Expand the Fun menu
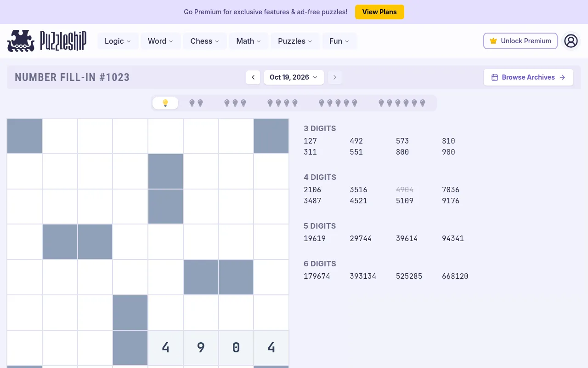This screenshot has width=588, height=368. point(339,41)
